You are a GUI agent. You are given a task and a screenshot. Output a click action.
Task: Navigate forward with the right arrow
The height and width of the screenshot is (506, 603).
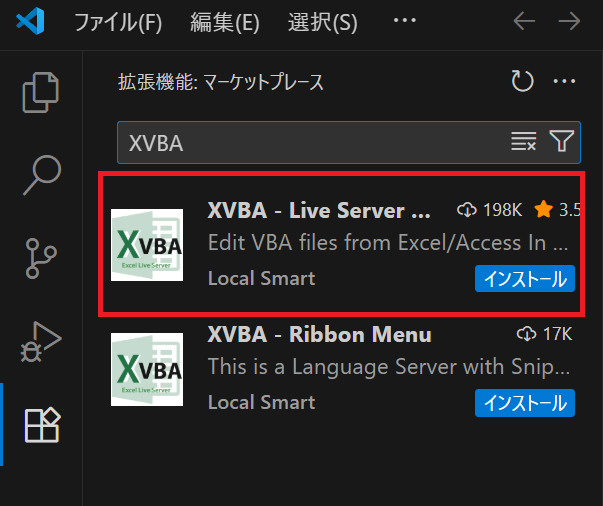[570, 22]
